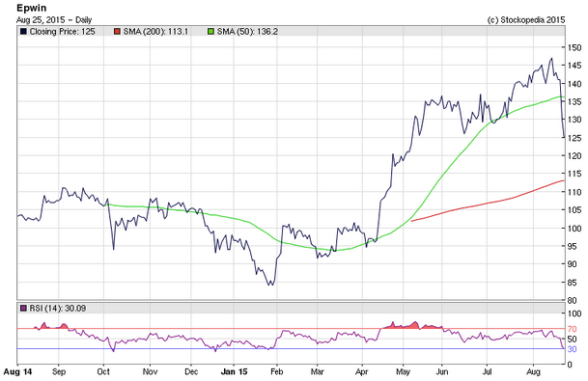The image size is (588, 381).
Task: Click the 80 price axis label
Action: [x=573, y=300]
